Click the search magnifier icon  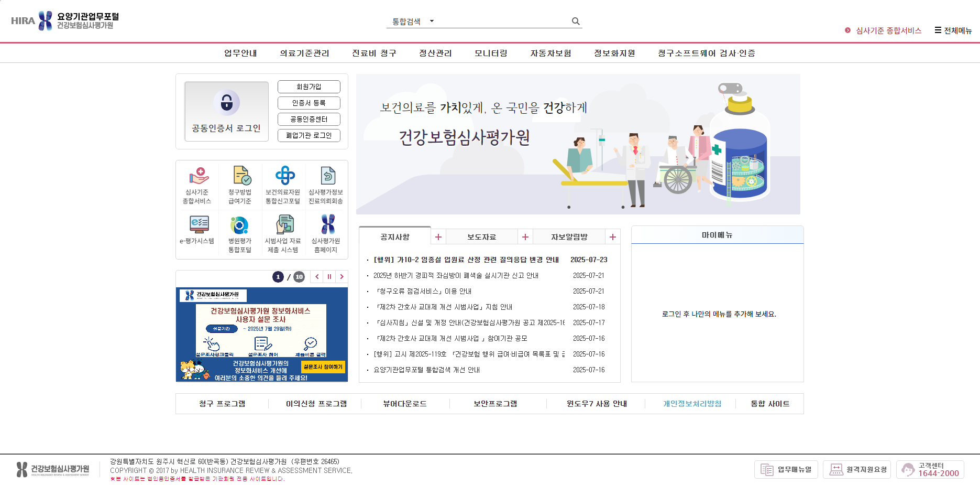click(576, 21)
